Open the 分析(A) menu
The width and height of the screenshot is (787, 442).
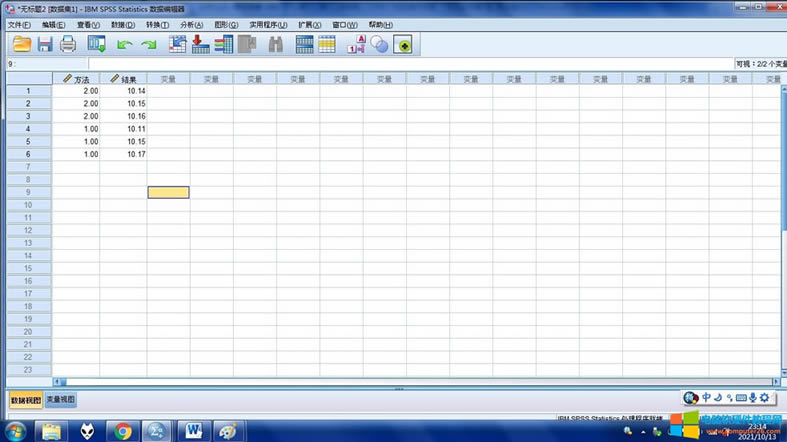point(191,25)
